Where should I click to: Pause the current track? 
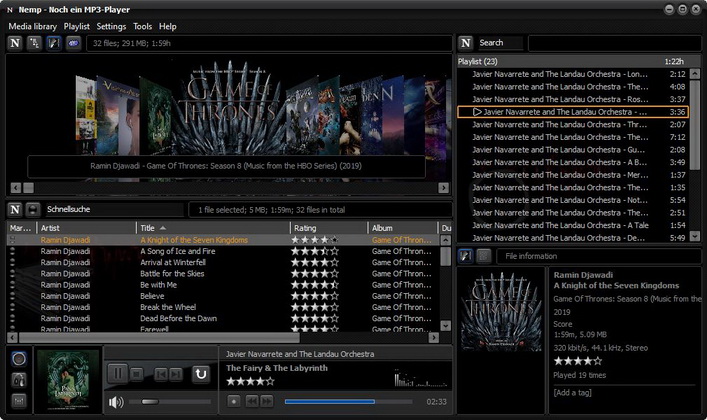[x=117, y=374]
